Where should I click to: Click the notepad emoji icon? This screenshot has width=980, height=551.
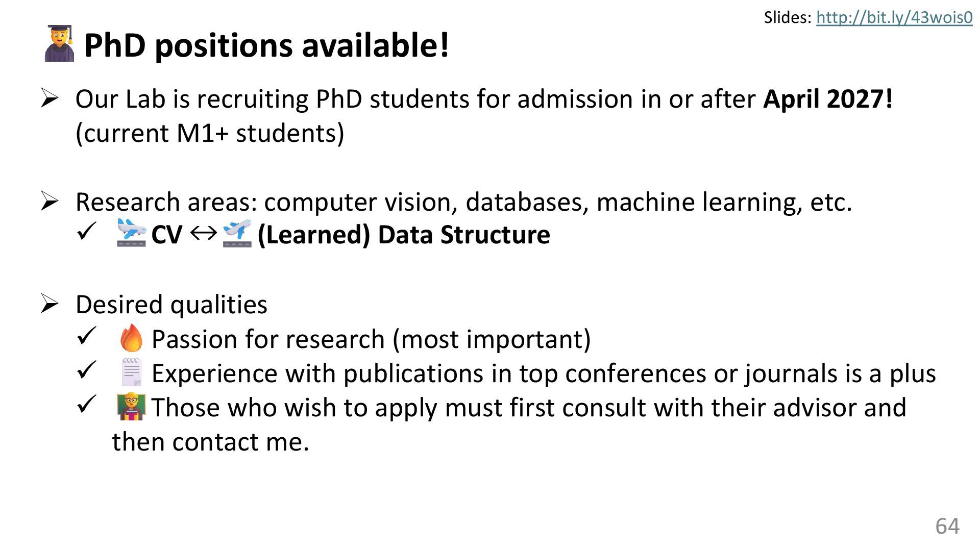(x=131, y=372)
